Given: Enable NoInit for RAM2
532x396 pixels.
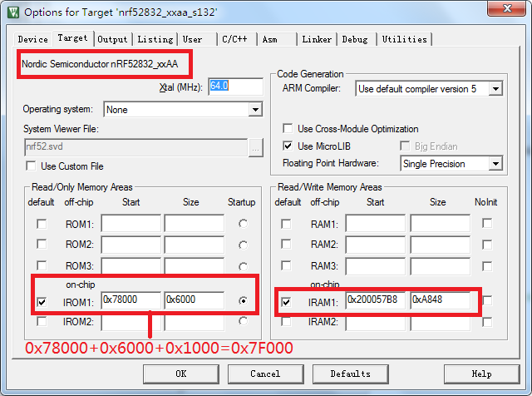Looking at the screenshot, I should 487,245.
